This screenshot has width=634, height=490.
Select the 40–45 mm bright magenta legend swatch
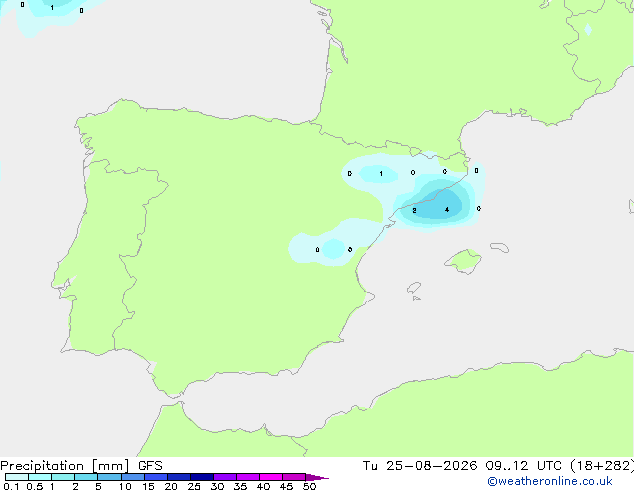271,477
